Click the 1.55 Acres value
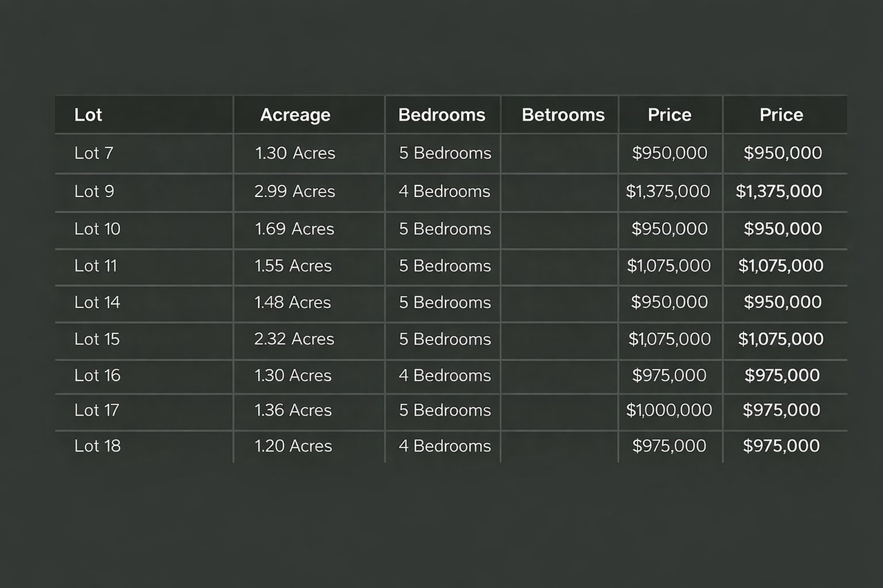This screenshot has width=883, height=588. (x=293, y=265)
